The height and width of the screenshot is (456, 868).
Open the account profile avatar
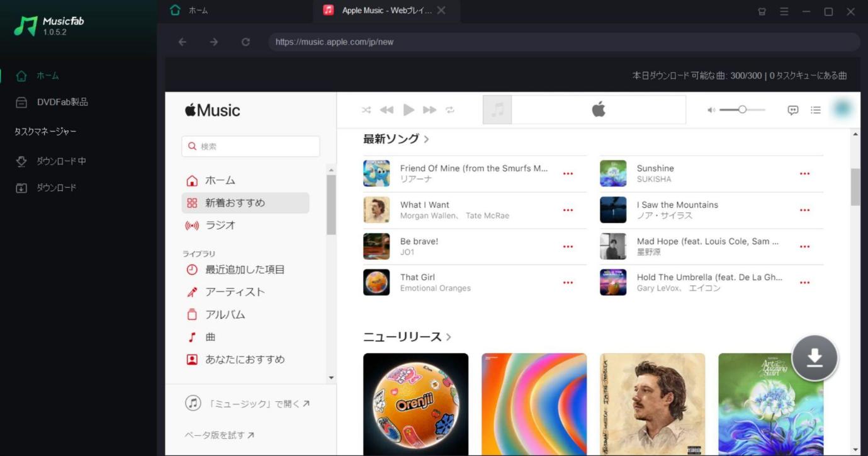842,109
